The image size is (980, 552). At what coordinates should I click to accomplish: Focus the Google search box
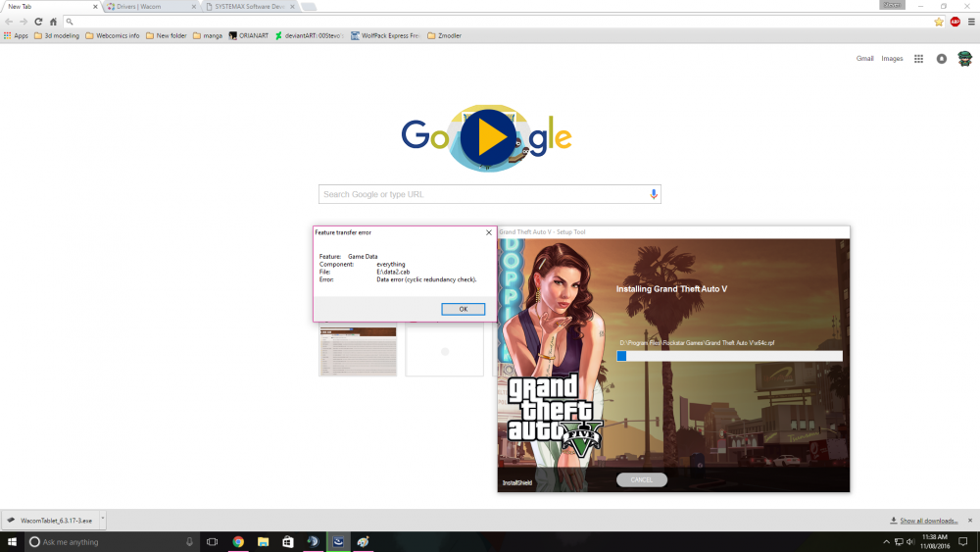[x=489, y=194]
